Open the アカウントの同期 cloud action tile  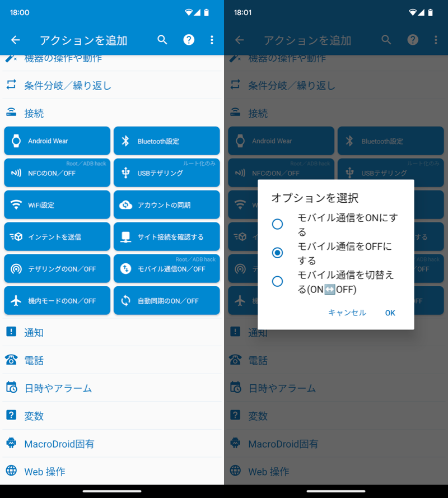point(167,205)
